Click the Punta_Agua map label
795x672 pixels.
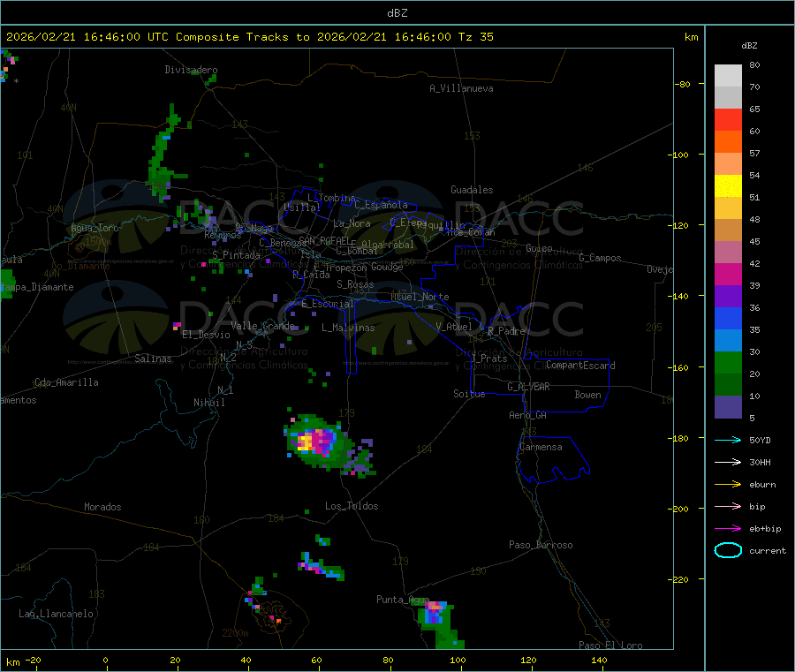coord(403,600)
